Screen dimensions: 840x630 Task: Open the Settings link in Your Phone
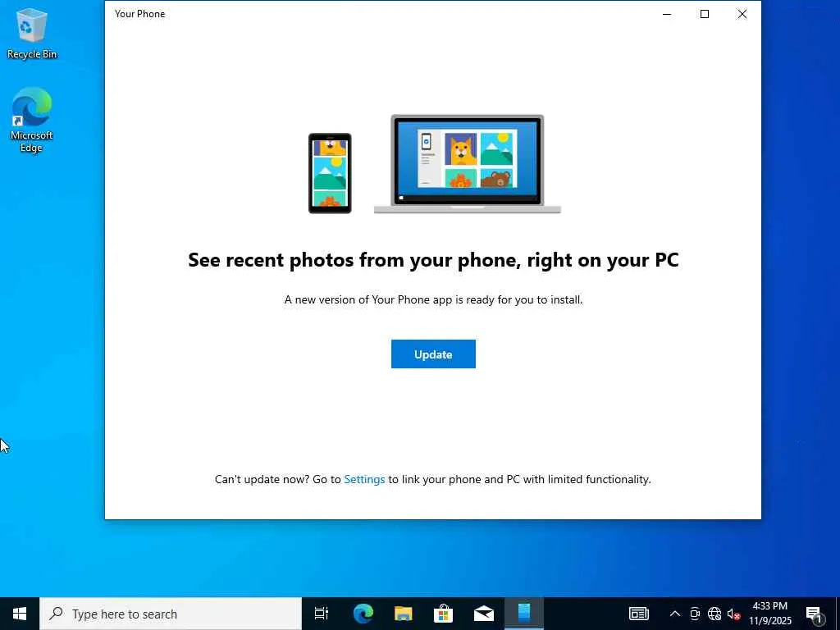coord(364,479)
